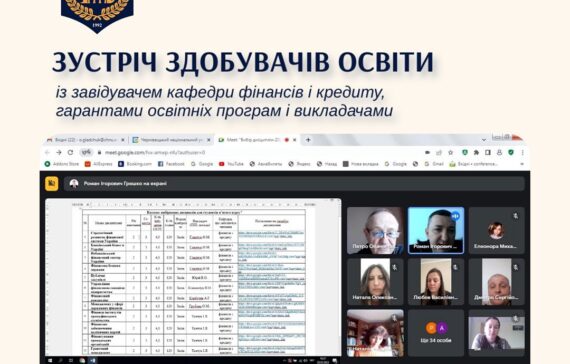Click the browser reload button
The image size is (570, 364).
pyautogui.click(x=71, y=152)
